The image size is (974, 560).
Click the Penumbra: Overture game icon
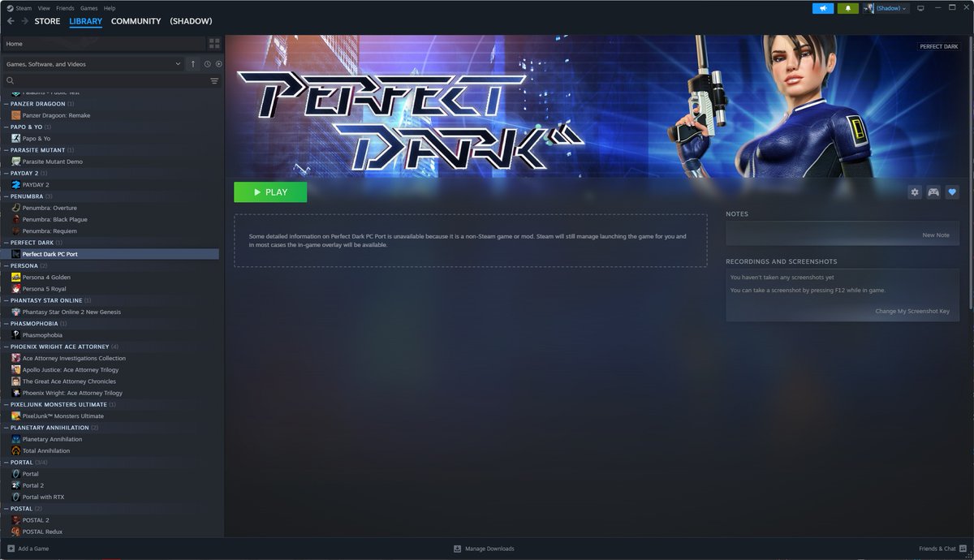coord(16,208)
